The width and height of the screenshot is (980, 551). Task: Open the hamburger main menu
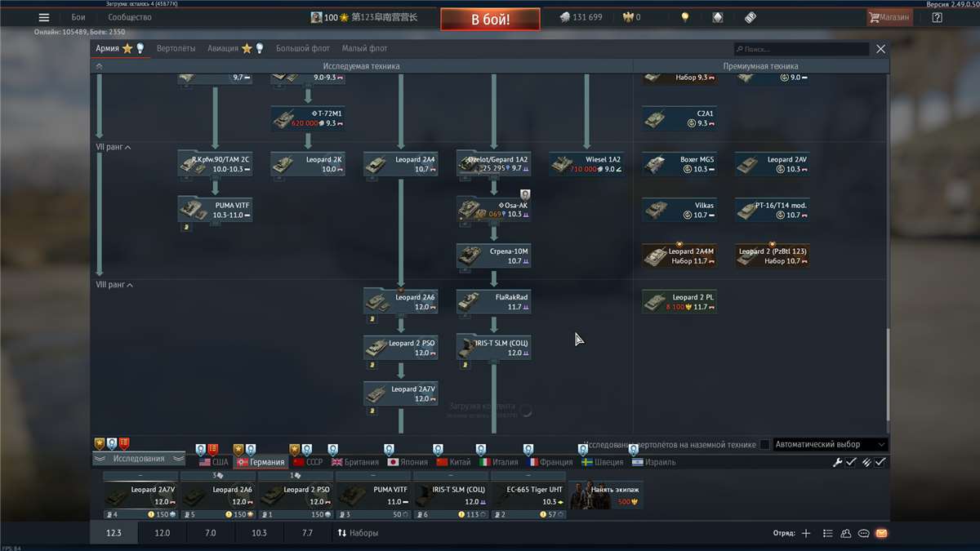pos(44,17)
